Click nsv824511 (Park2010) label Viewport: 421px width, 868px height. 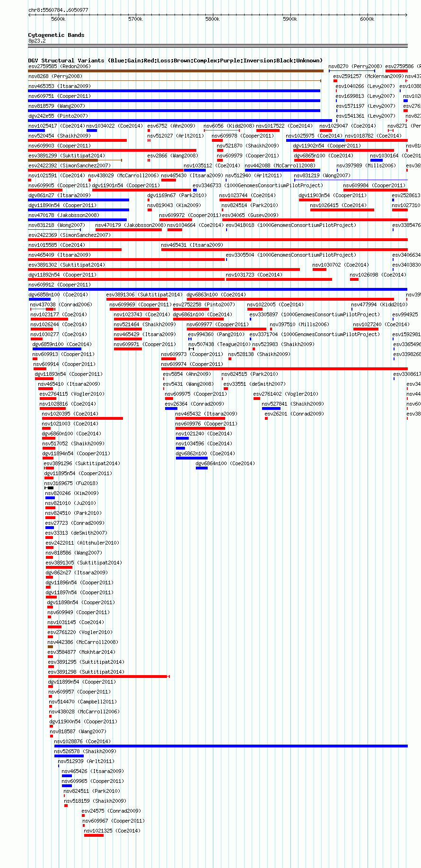tap(92, 791)
